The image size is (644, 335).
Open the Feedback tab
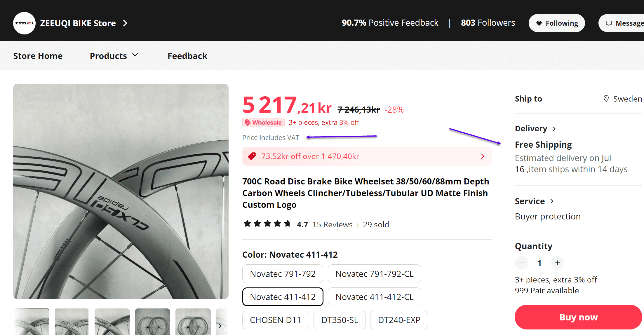click(187, 56)
